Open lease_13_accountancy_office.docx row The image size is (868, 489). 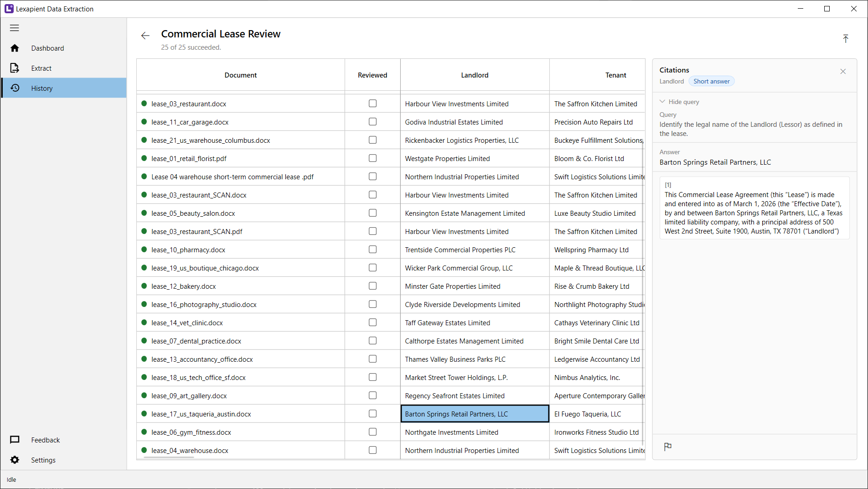241,359
